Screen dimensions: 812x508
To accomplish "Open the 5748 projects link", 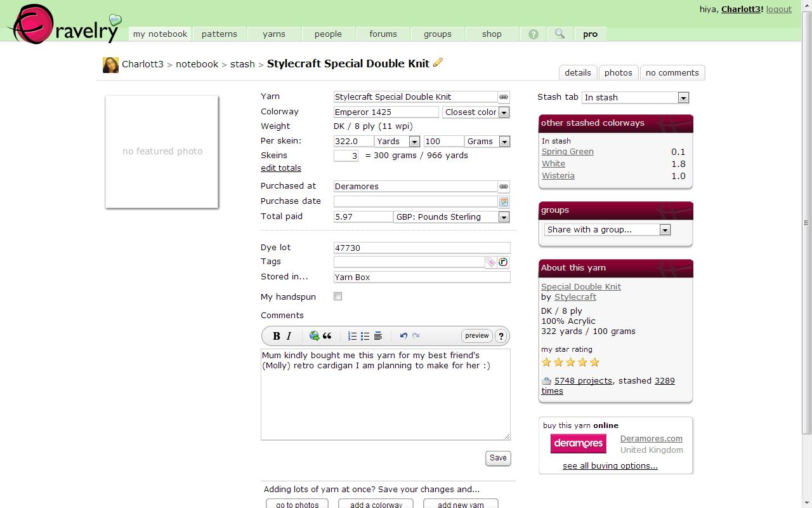I will point(584,381).
